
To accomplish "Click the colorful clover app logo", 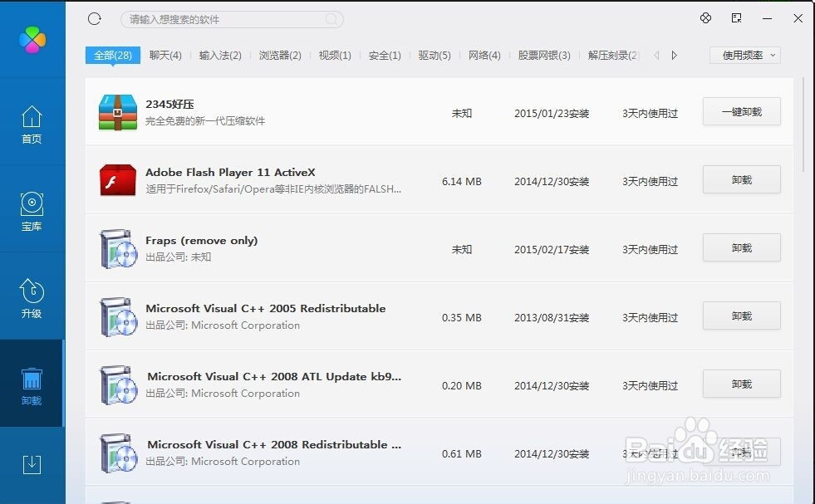I will (32, 40).
